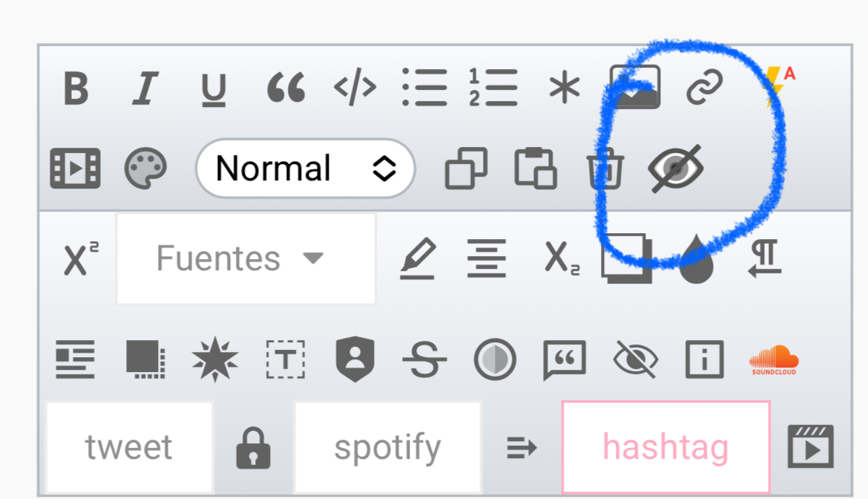868x499 pixels.
Task: Apply italic formatting
Action: [145, 88]
